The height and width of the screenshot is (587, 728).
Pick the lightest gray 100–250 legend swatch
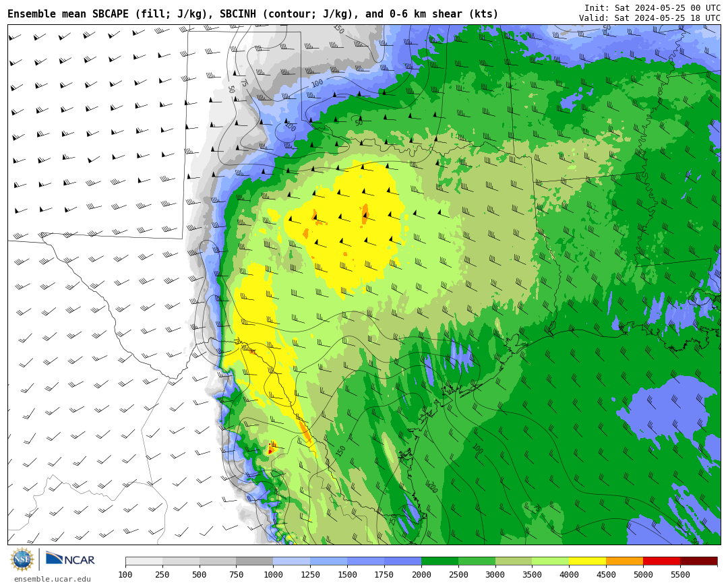[144, 561]
